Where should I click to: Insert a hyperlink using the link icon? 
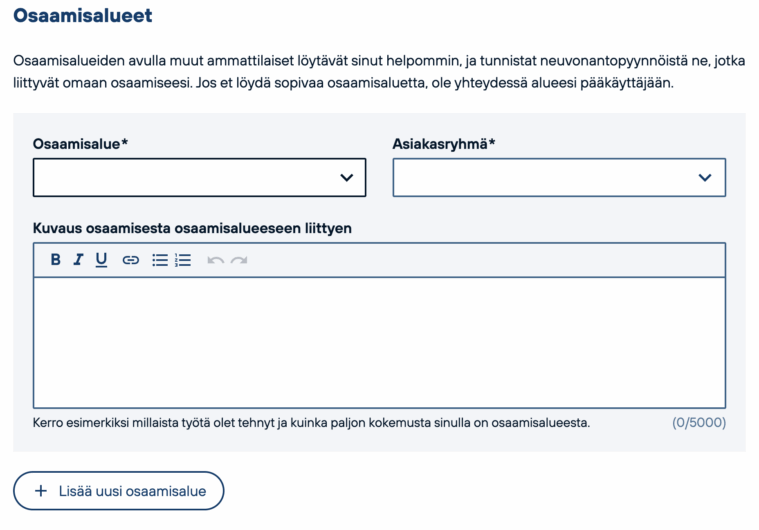pyautogui.click(x=131, y=260)
